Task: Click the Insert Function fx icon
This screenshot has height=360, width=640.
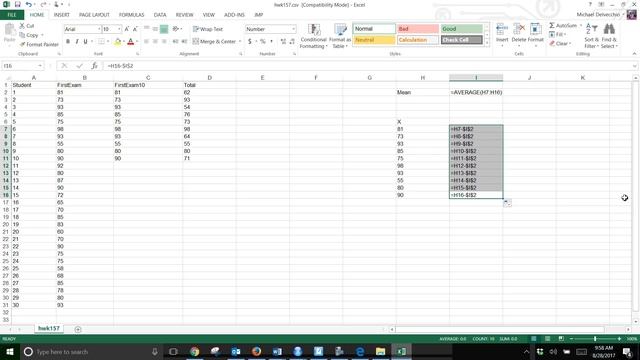Action: (x=94, y=66)
